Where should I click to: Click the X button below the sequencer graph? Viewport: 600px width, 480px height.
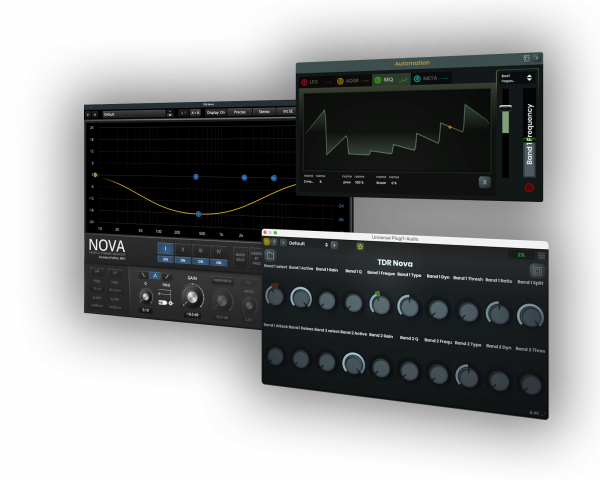(x=484, y=182)
